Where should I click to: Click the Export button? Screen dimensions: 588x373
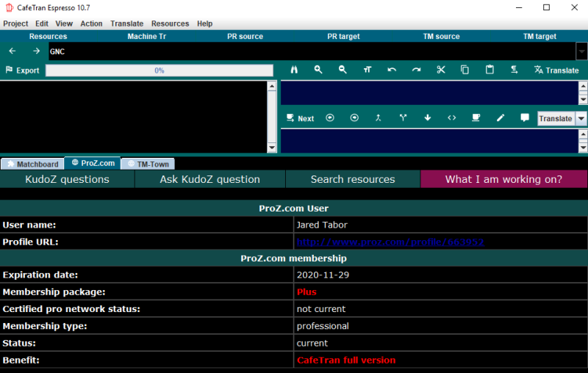[x=23, y=70]
